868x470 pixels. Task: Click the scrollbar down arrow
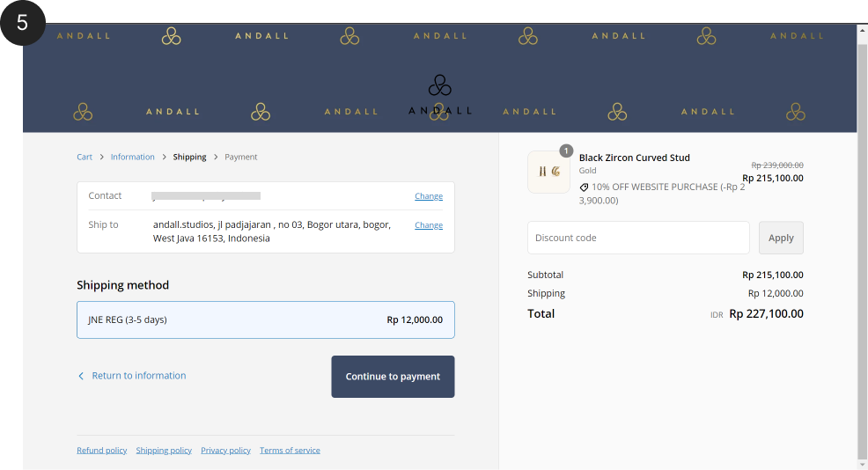coord(862,464)
